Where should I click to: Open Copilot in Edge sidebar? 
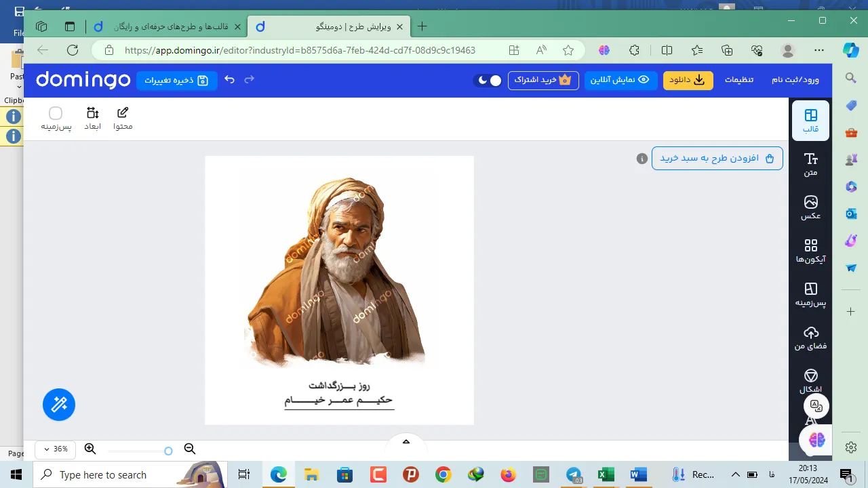pos(851,50)
